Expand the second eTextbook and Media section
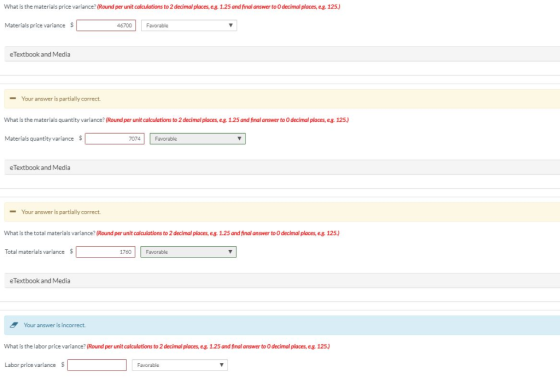560x379 pixels. point(282,167)
